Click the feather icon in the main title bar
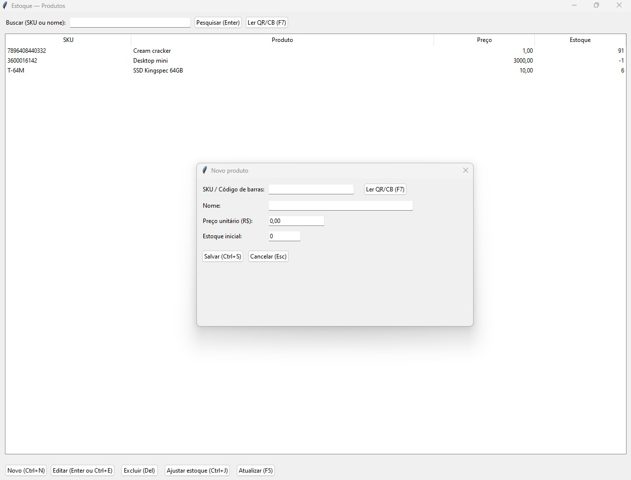Image resolution: width=631 pixels, height=480 pixels. pos(6,5)
